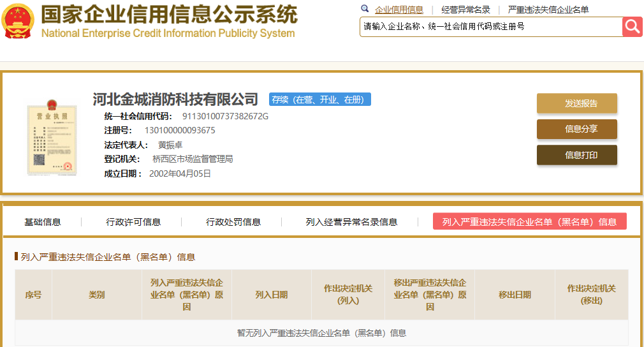Viewport: 644px width, 347px height.
Task: Click the 列入日期 column header
Action: (x=272, y=295)
